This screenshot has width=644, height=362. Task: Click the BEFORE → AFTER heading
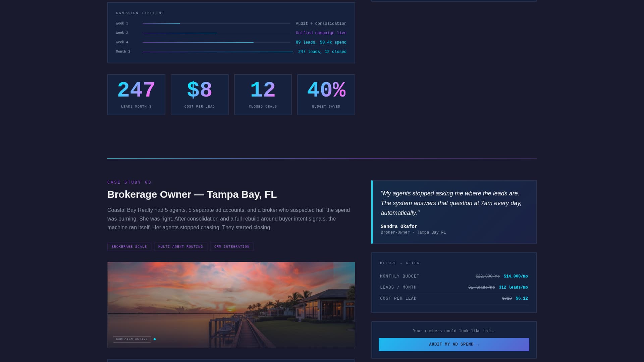(400, 263)
